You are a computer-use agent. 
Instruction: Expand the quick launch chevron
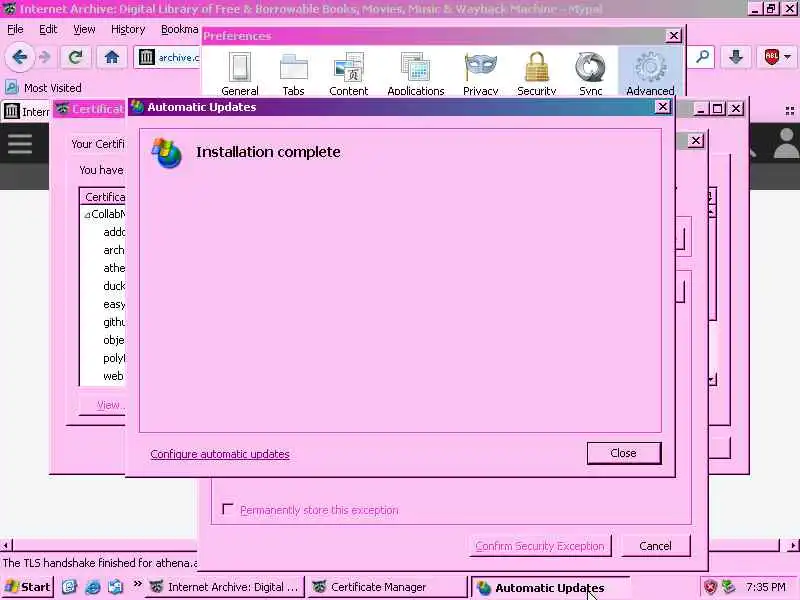[137, 584]
